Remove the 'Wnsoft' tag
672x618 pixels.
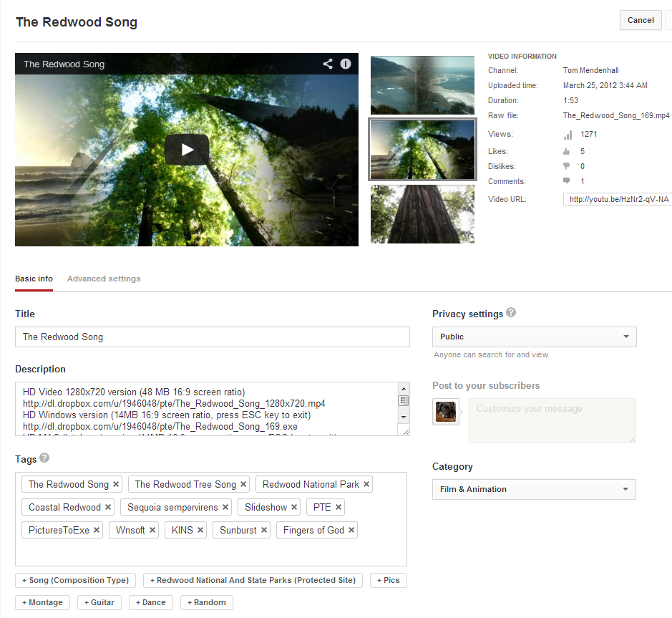(152, 530)
